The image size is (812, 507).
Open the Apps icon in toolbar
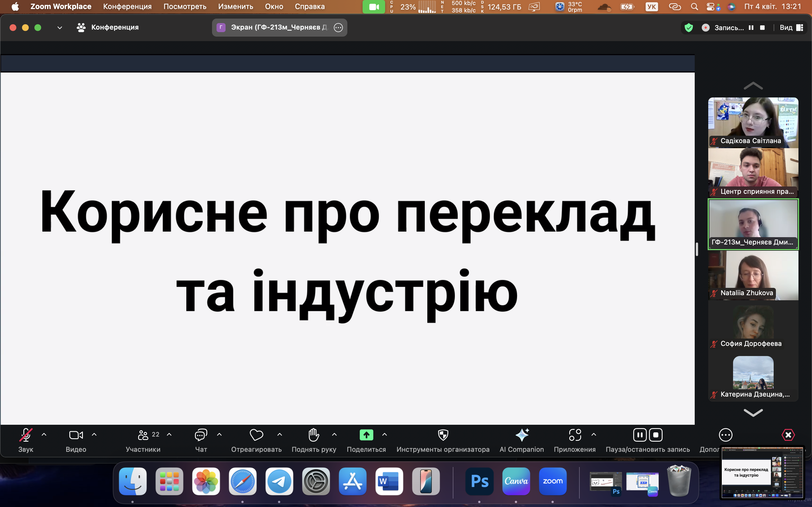[x=575, y=435]
